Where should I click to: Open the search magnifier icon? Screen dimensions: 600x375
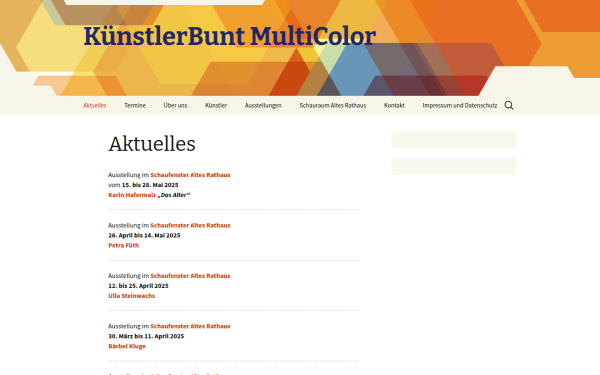pyautogui.click(x=509, y=105)
